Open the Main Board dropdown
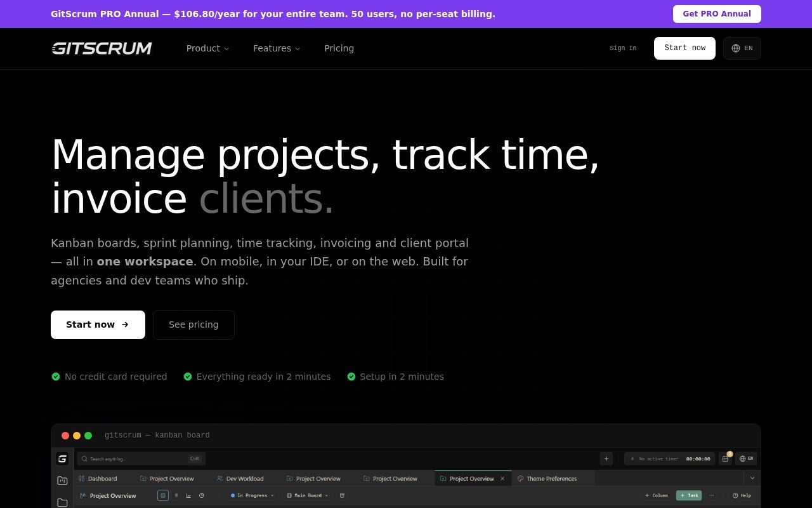Image resolution: width=812 pixels, height=508 pixels. [x=308, y=495]
